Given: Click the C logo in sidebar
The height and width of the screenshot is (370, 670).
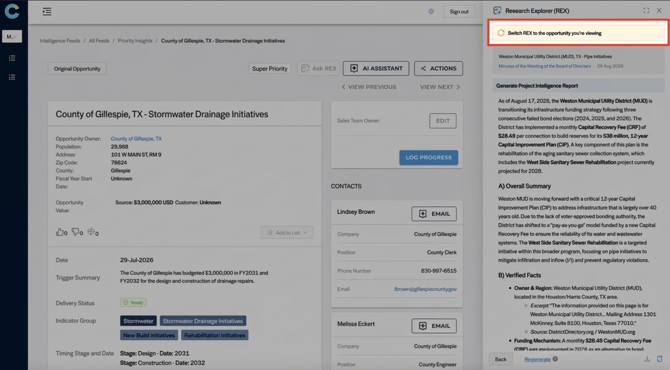Looking at the screenshot, I should click(12, 11).
